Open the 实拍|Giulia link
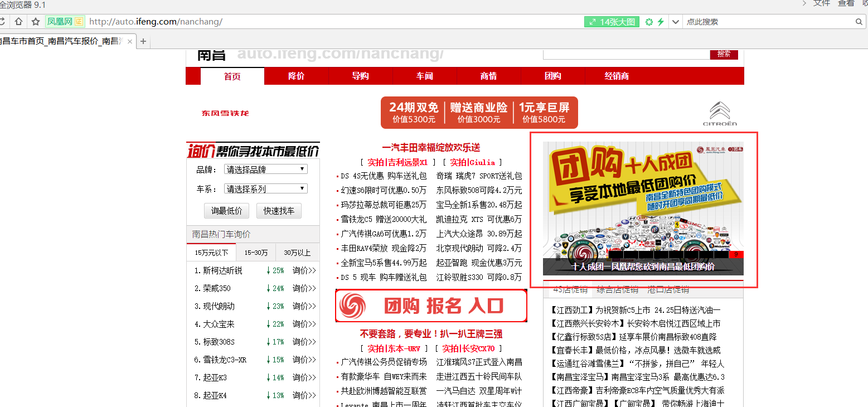The width and height of the screenshot is (868, 407). click(473, 162)
